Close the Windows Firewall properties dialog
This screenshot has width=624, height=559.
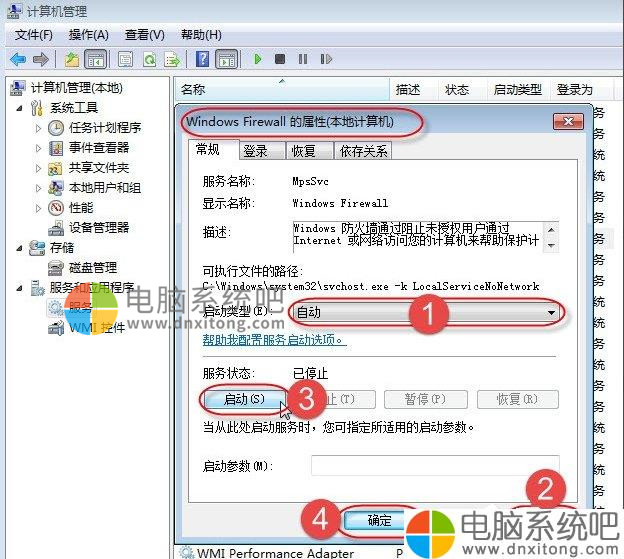pos(568,121)
